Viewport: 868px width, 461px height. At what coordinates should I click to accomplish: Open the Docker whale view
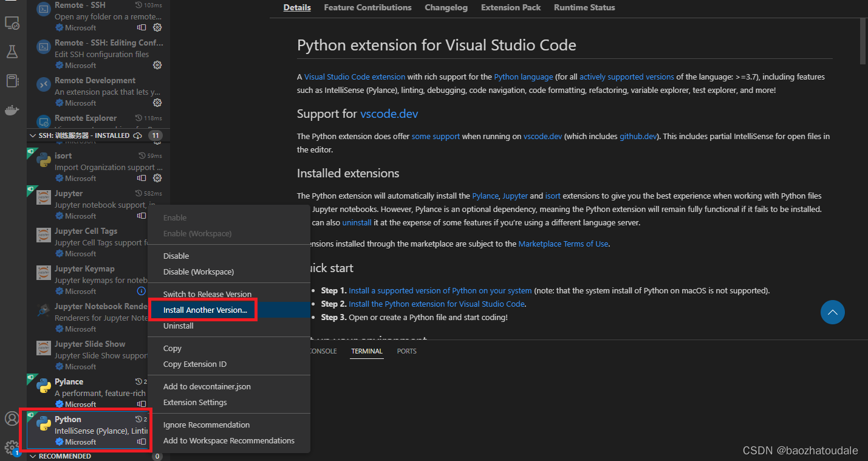(x=12, y=110)
